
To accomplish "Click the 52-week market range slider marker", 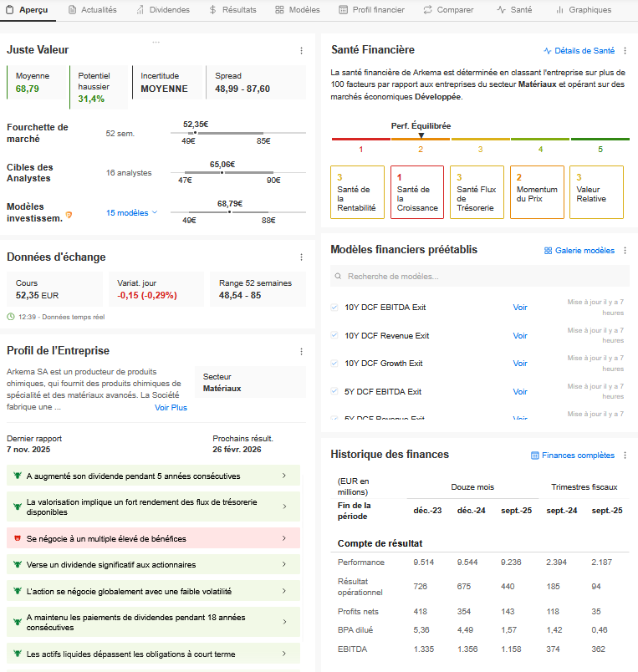I will click(195, 133).
